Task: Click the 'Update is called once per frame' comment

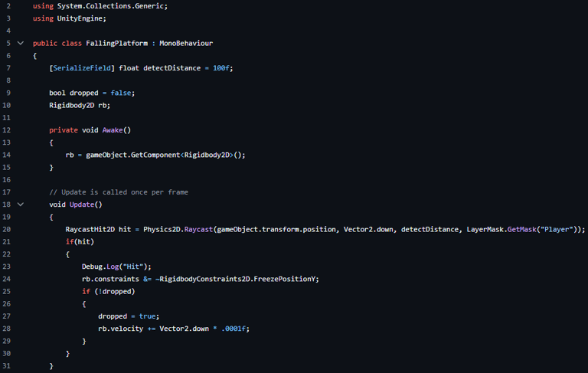Action: coord(119,192)
